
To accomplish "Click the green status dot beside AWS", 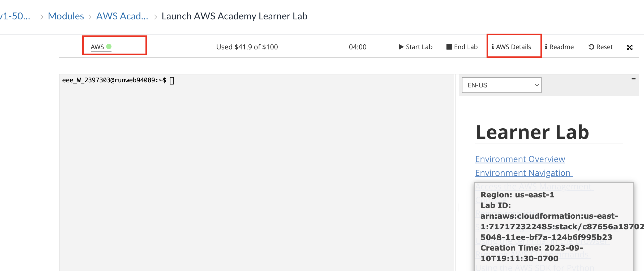I will coord(109,46).
